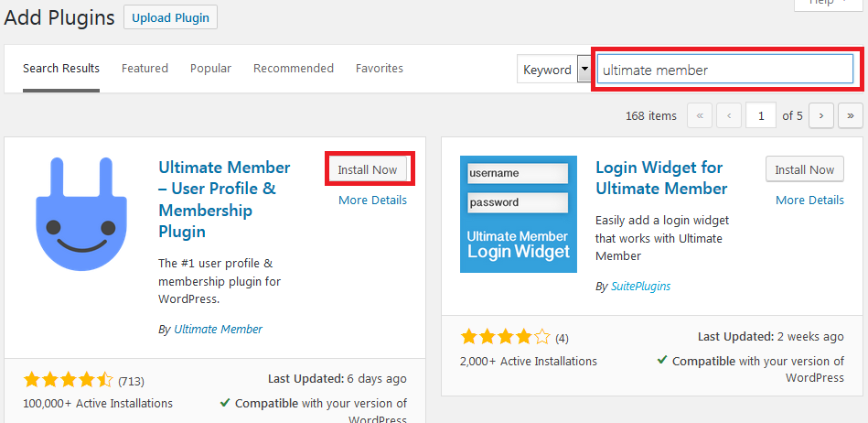The height and width of the screenshot is (423, 868).
Task: Click the Login Widget star rating with (4)
Action: 514,337
